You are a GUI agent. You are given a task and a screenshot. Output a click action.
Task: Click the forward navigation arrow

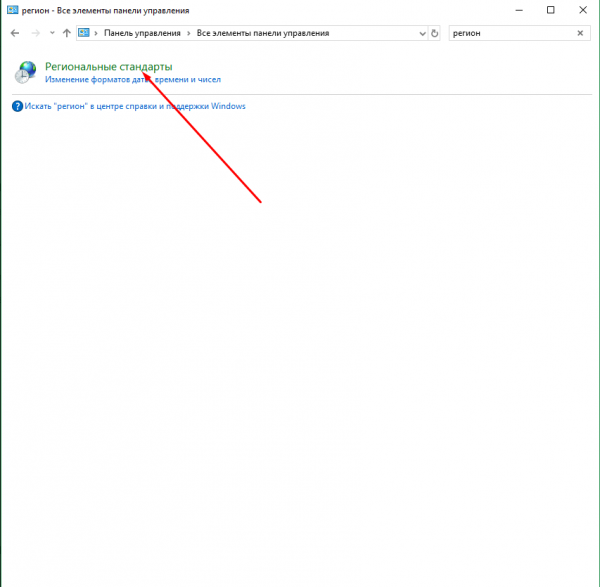[36, 33]
